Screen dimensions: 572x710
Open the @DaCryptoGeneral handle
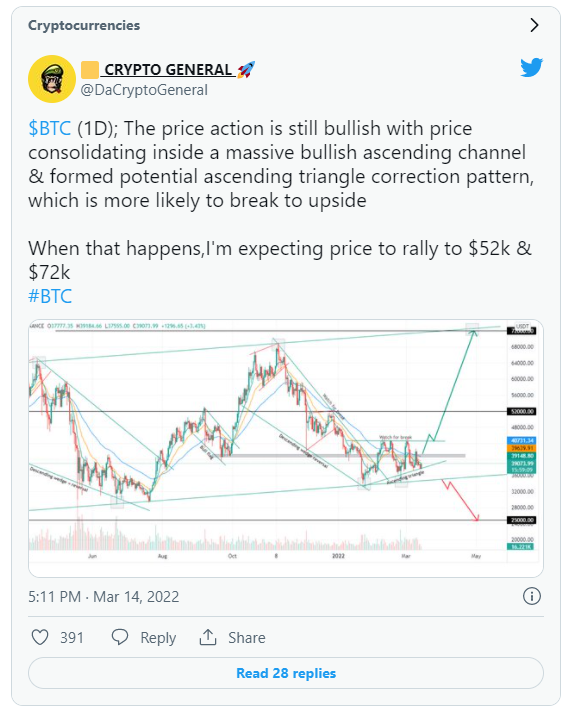pos(144,90)
